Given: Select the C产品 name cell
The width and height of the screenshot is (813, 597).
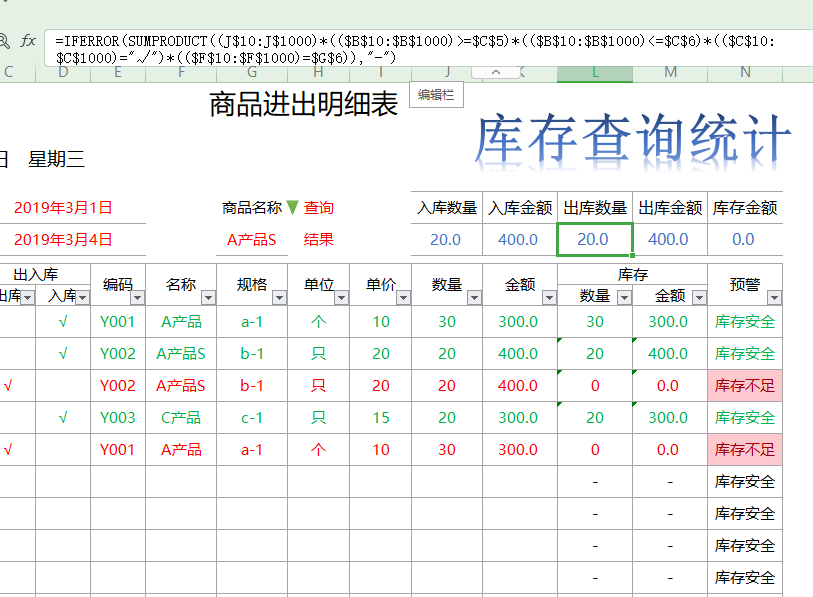Looking at the screenshot, I should pyautogui.click(x=181, y=418).
